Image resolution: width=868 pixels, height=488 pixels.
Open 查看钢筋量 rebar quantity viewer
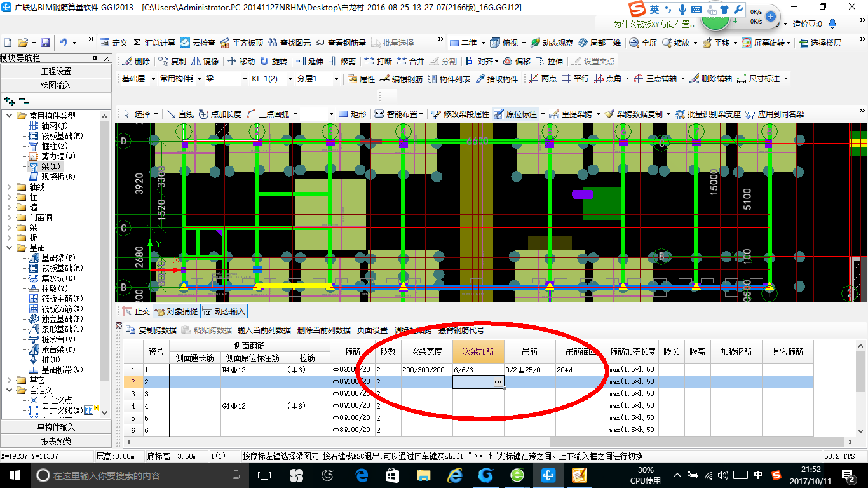tap(341, 43)
